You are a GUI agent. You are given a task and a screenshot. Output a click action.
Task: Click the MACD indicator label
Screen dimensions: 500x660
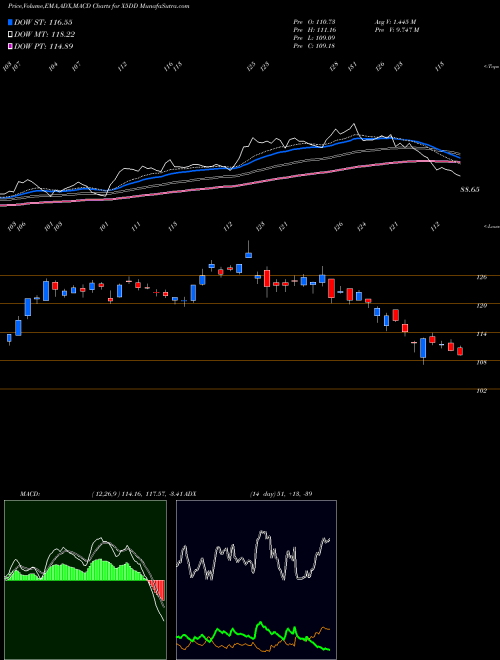pyautogui.click(x=29, y=494)
